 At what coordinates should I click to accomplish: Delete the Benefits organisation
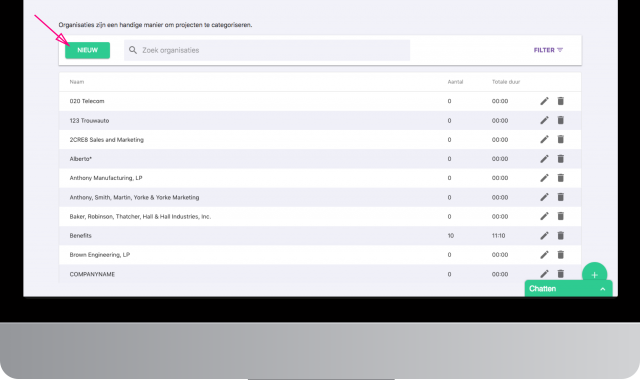561,235
